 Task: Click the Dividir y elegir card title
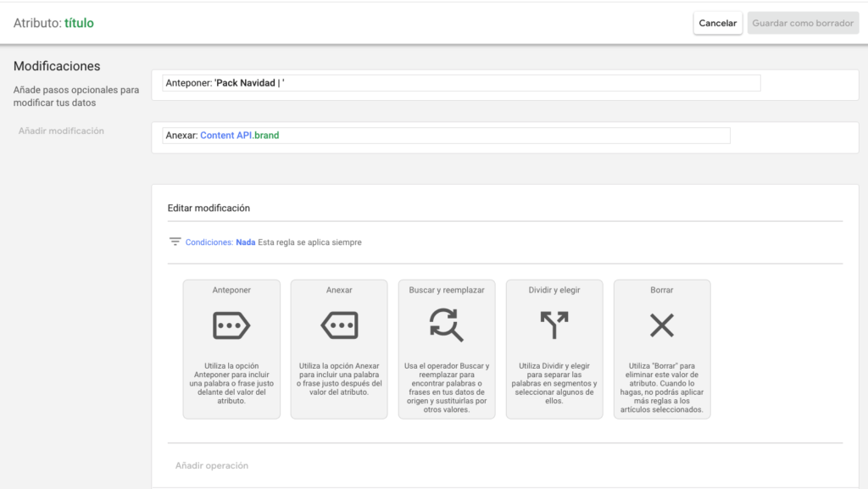(554, 290)
